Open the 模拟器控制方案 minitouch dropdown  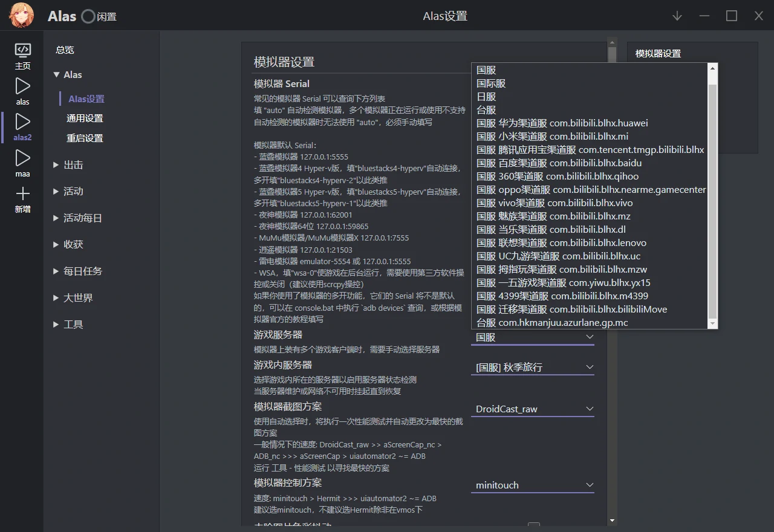533,485
